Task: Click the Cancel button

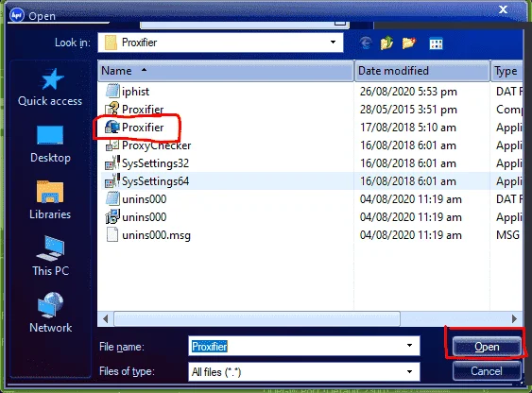Action: (487, 371)
